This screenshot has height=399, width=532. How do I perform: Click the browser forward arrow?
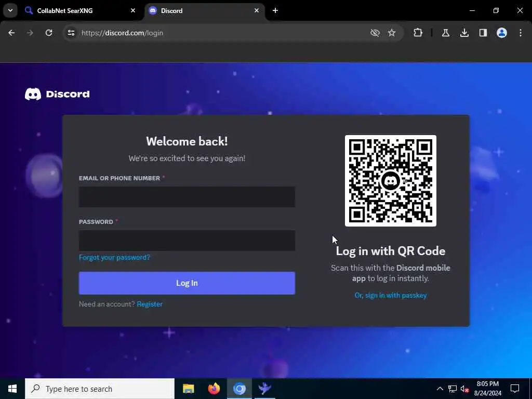pyautogui.click(x=30, y=33)
